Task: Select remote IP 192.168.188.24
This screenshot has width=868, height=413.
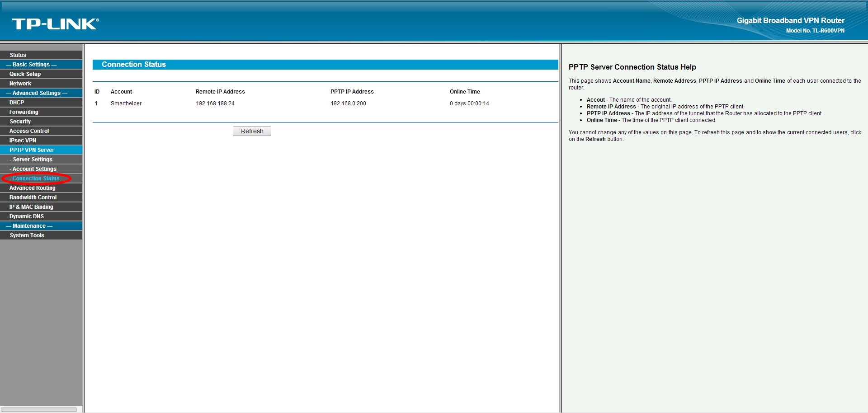Action: click(215, 103)
